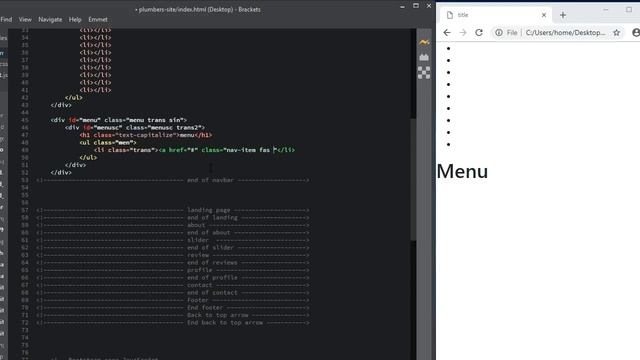This screenshot has width=640, height=360.
Task: Maximize the Brackets window
Action: coord(416,6)
